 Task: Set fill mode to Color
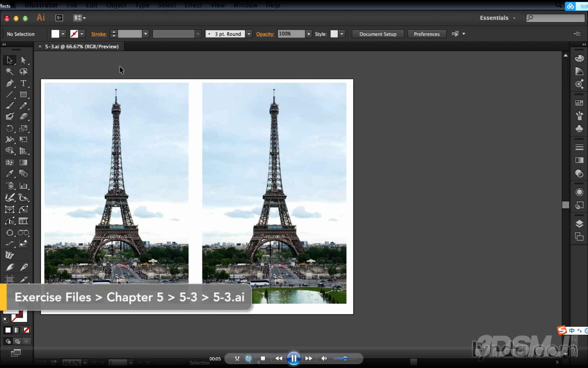coord(8,330)
